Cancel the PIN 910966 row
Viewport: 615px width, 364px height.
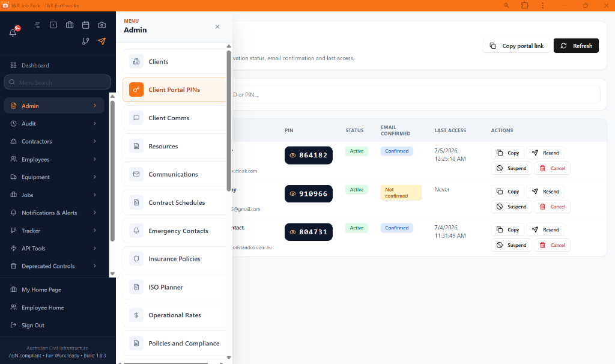tap(553, 207)
